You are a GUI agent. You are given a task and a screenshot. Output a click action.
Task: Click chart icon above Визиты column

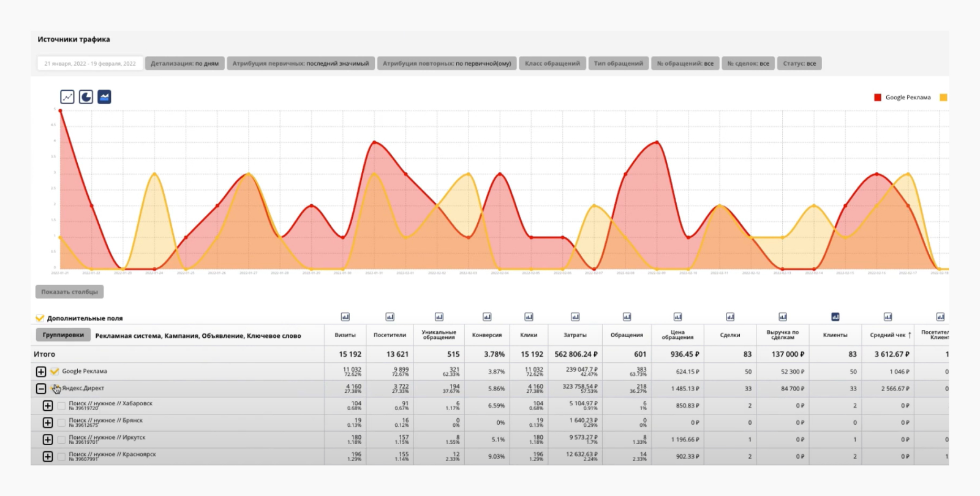tap(345, 317)
